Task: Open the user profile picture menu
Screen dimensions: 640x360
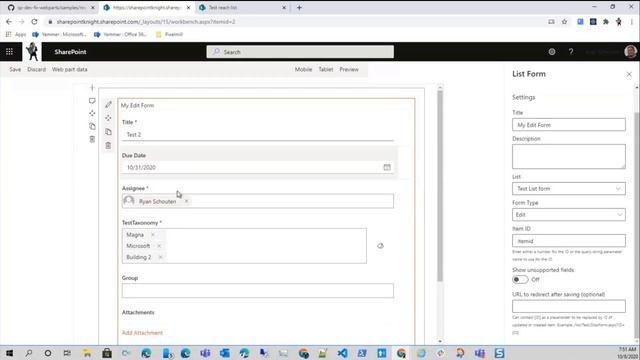Action: (x=630, y=52)
